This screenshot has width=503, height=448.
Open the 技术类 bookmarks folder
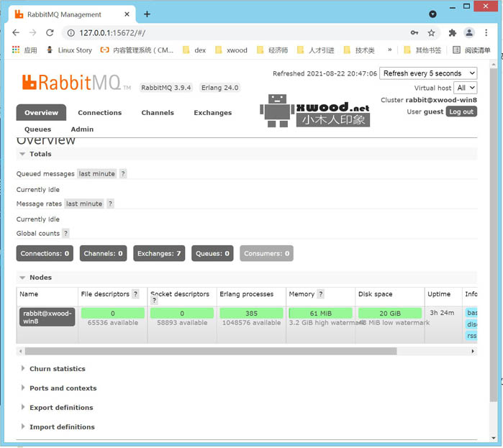359,50
